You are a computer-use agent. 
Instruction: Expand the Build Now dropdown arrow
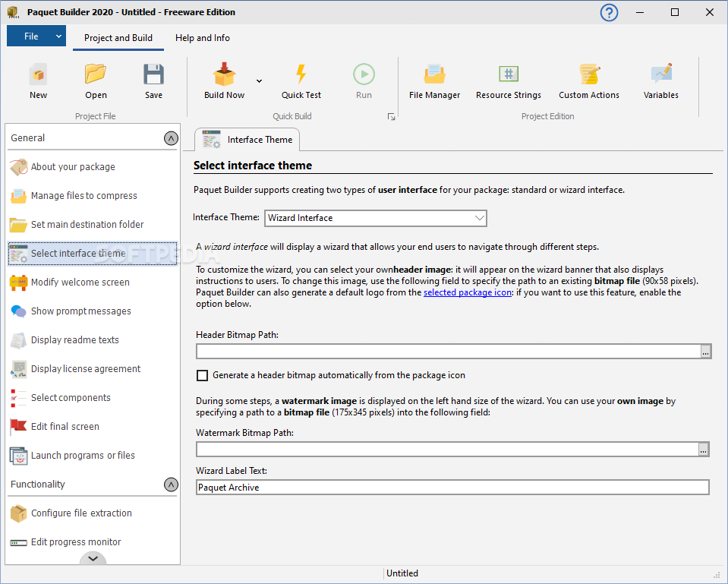point(259,80)
